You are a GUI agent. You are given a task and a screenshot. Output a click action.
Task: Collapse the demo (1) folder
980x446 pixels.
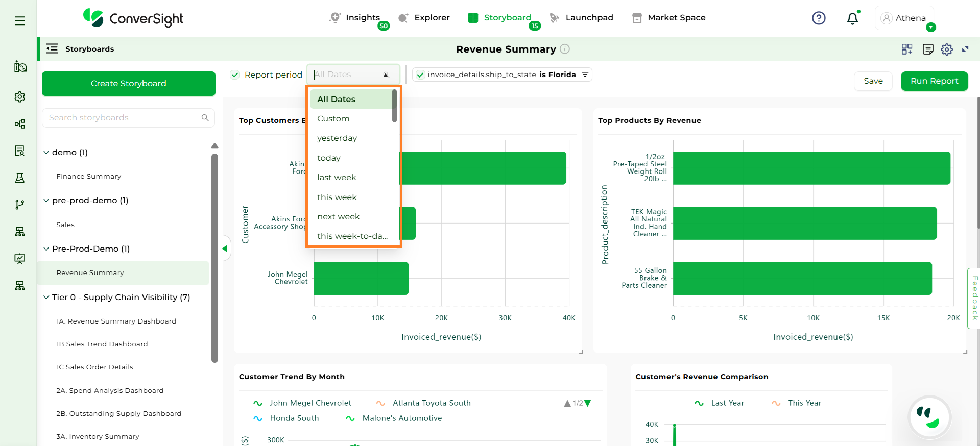tap(46, 153)
